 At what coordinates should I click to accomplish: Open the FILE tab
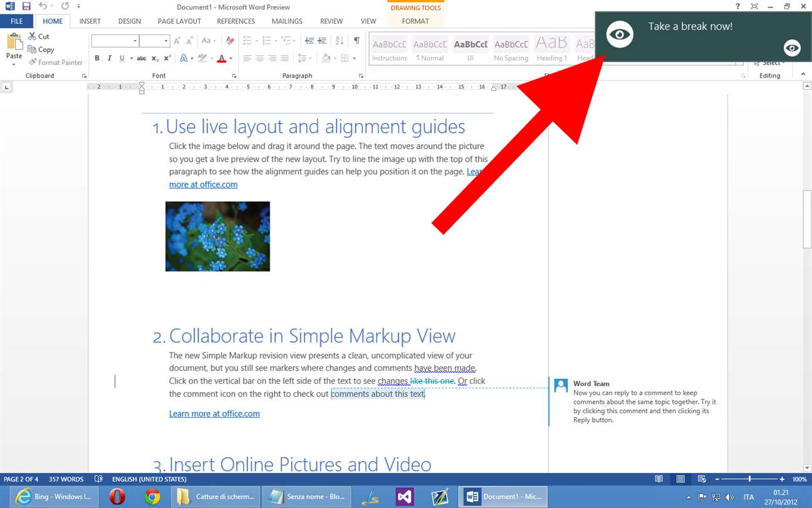17,21
